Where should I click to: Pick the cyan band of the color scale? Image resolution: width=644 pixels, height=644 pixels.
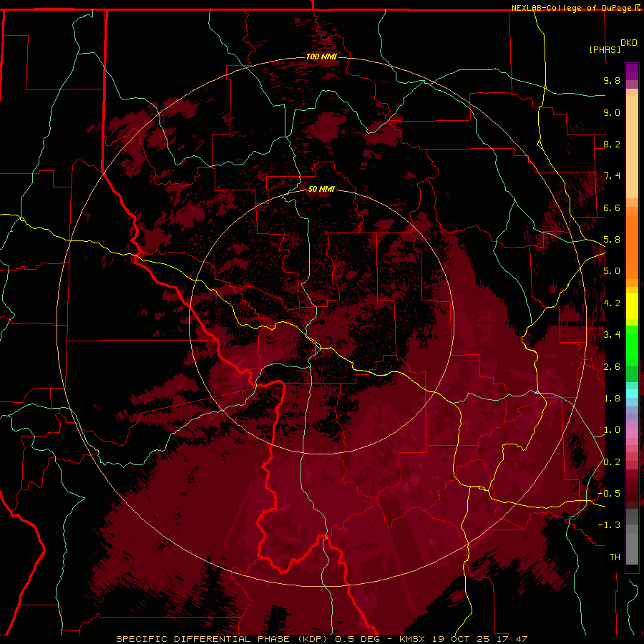632,394
